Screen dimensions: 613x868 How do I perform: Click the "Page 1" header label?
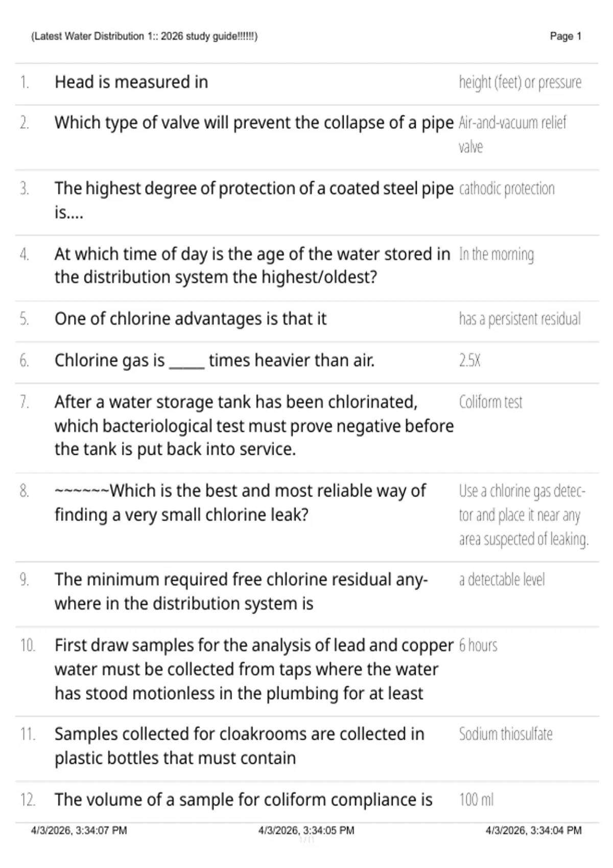point(565,36)
